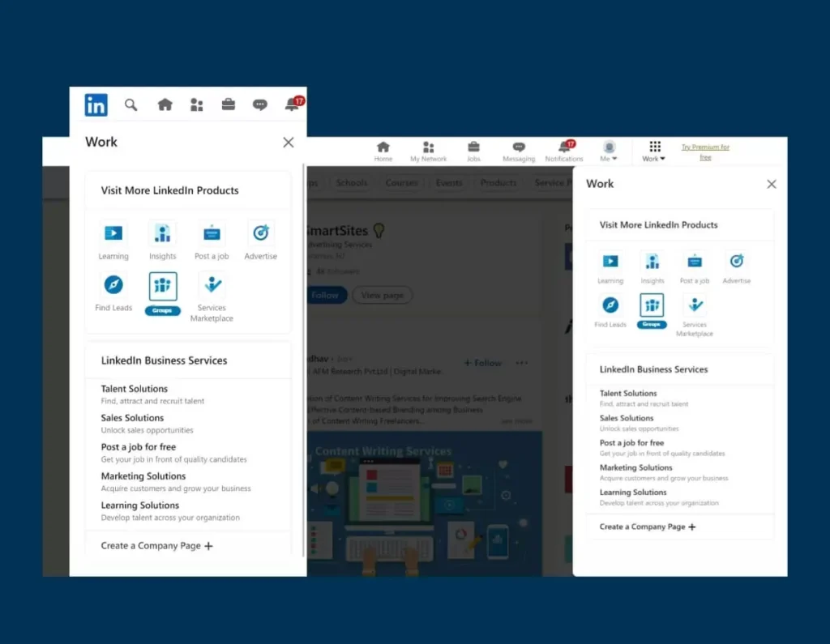Select the Advertise icon in the left Work panel
This screenshot has height=644, width=830.
260,233
